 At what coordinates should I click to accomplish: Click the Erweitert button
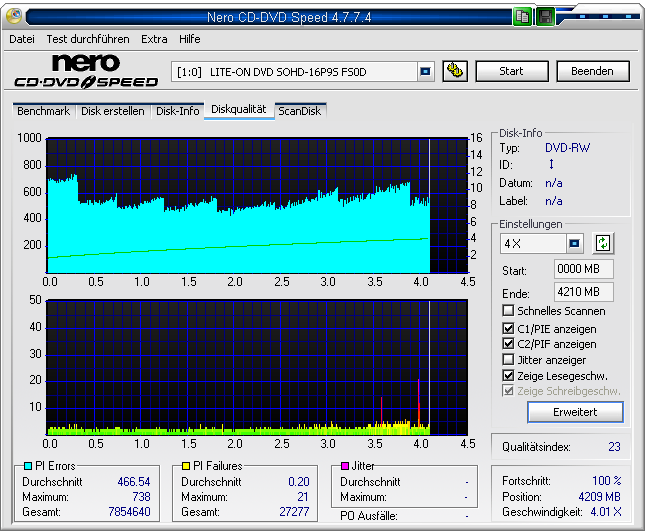[575, 412]
